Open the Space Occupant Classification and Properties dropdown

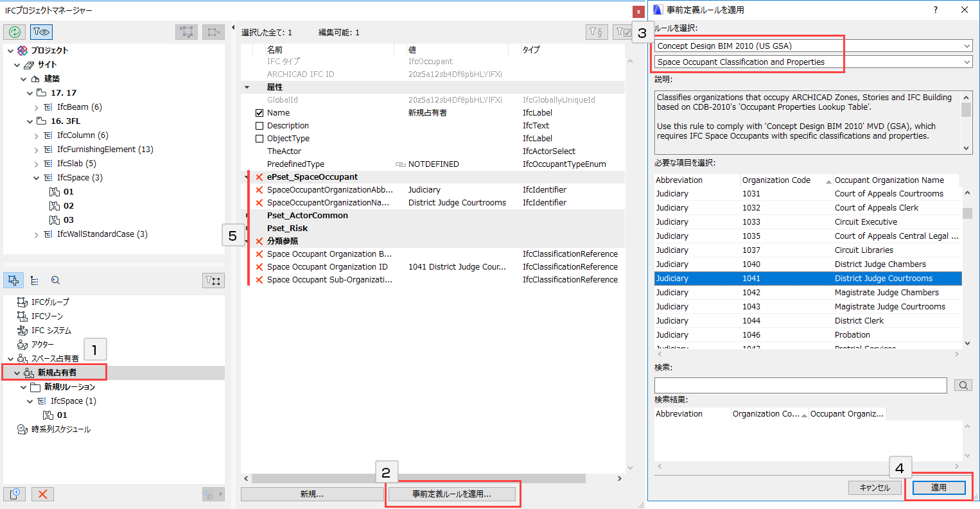814,62
